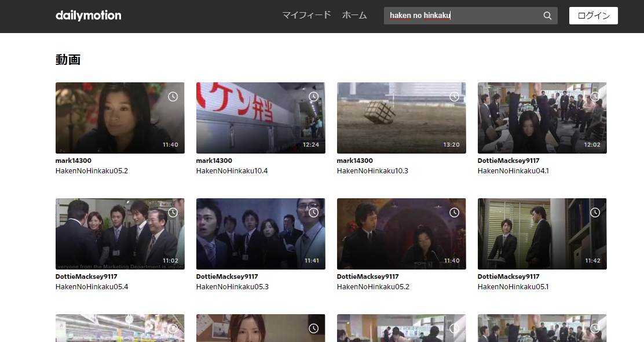The height and width of the screenshot is (342, 644).
Task: Visit DottieMacksey9117 channel from HakenNoHinkaku05.1 card
Action: (508, 276)
